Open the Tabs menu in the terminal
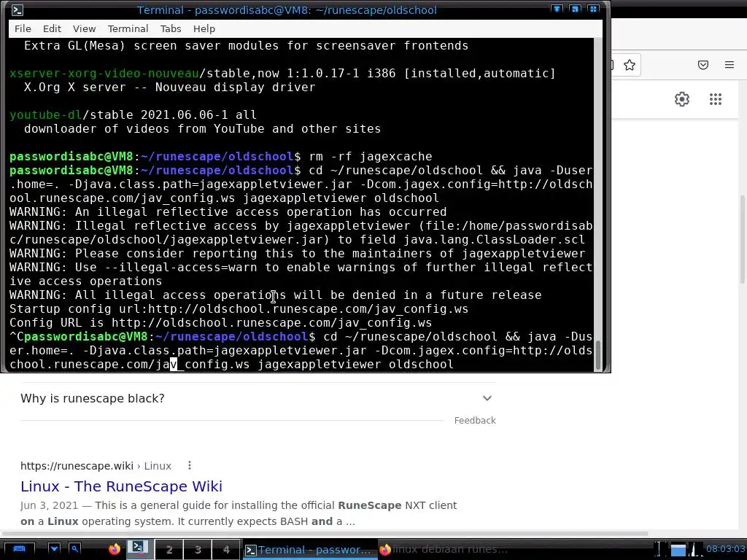Viewport: 747px width, 560px height. [171, 28]
